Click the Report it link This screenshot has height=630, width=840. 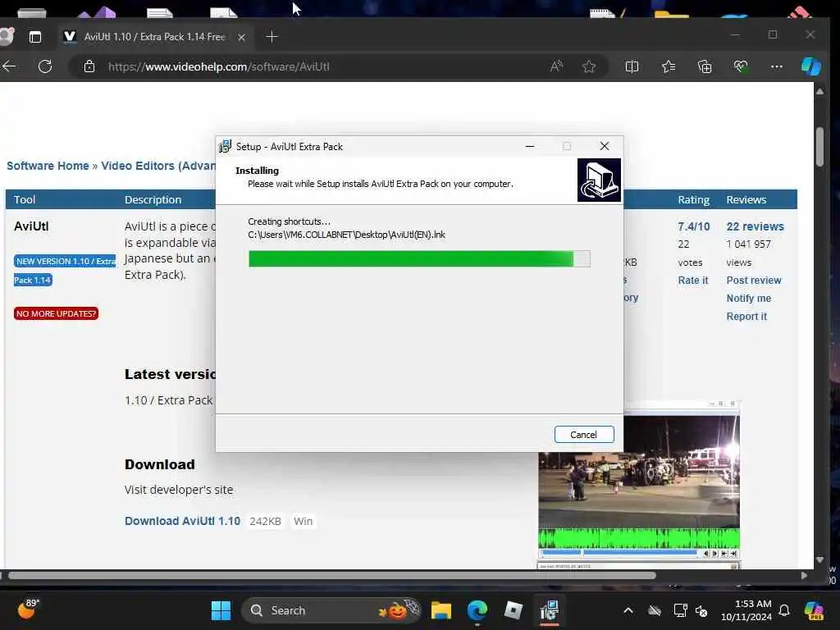point(746,317)
